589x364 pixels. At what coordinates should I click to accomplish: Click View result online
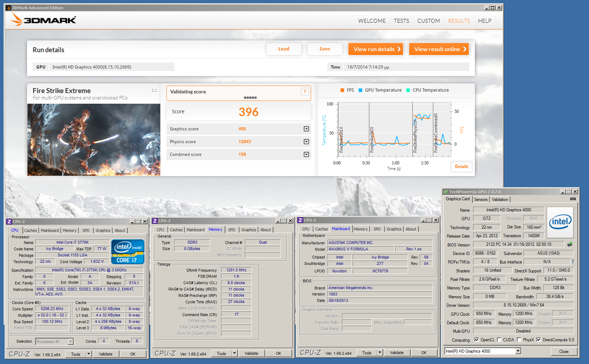pos(439,49)
